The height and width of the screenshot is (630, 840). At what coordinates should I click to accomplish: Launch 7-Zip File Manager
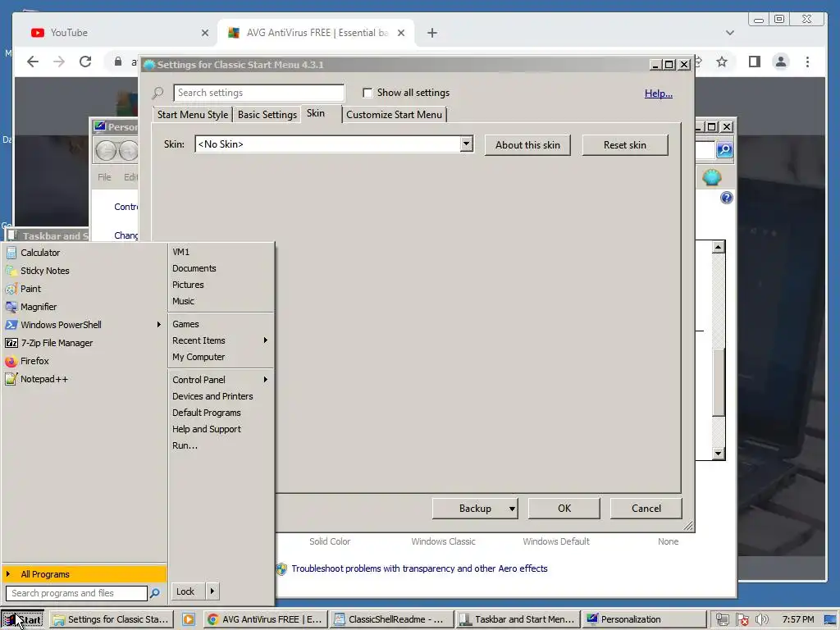84,343
